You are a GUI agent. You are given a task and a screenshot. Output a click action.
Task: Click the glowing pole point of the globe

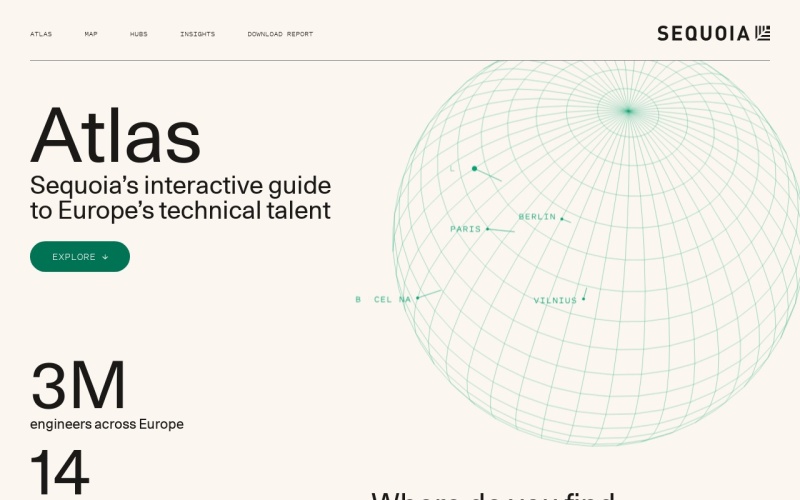(628, 110)
